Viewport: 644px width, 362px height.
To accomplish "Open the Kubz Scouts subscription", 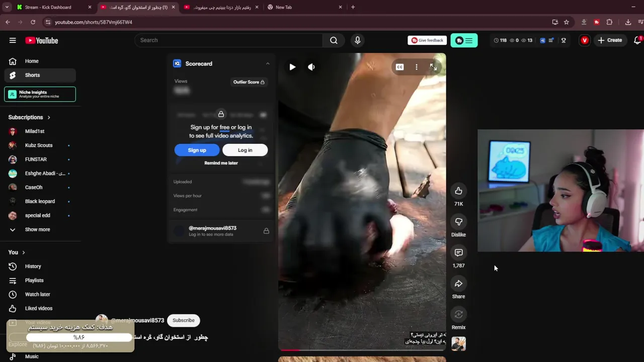I will tap(40, 145).
